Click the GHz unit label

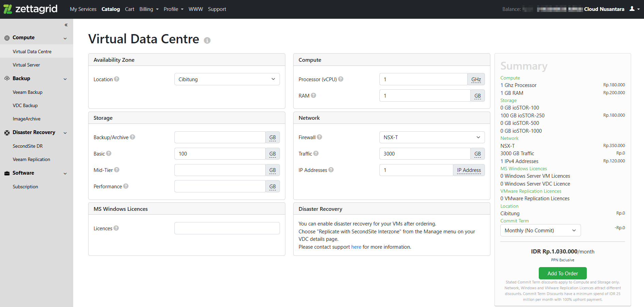pyautogui.click(x=476, y=79)
